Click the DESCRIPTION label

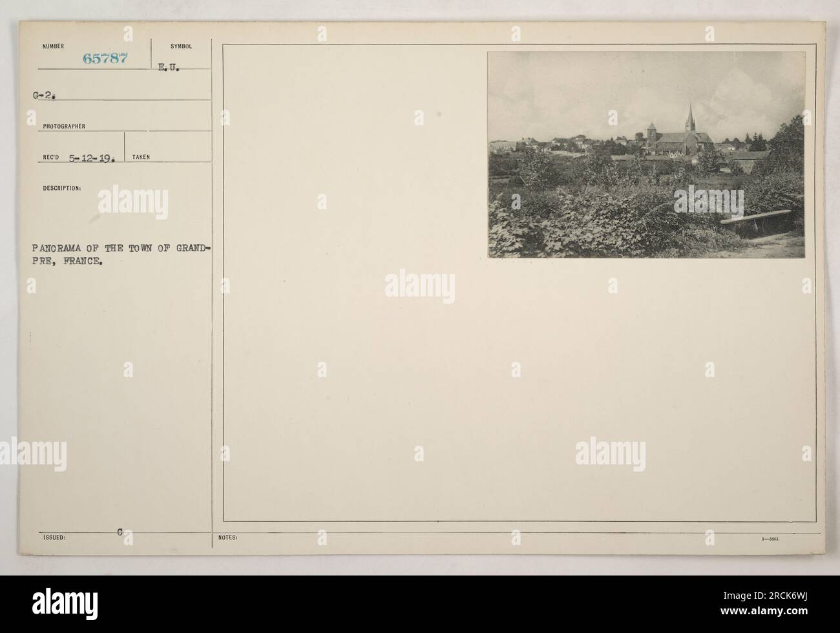tap(62, 189)
